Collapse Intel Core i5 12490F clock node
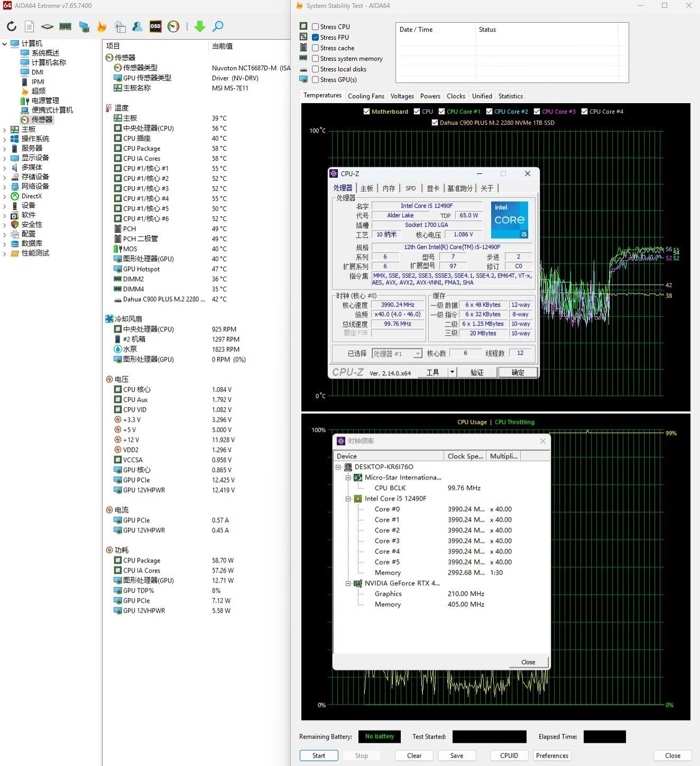This screenshot has width=700, height=766. tap(348, 499)
